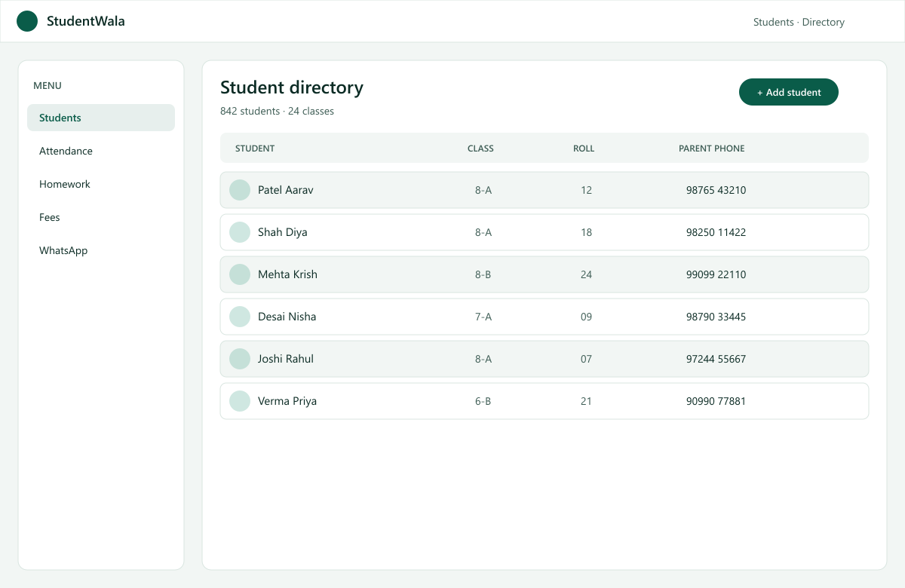This screenshot has width=905, height=588.
Task: Click Desai Nisha's avatar circle
Action: coord(240,317)
